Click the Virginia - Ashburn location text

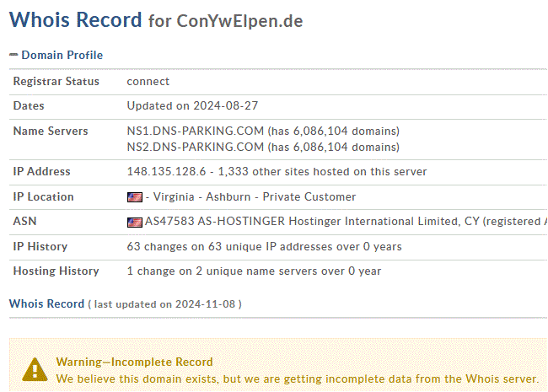point(202,196)
